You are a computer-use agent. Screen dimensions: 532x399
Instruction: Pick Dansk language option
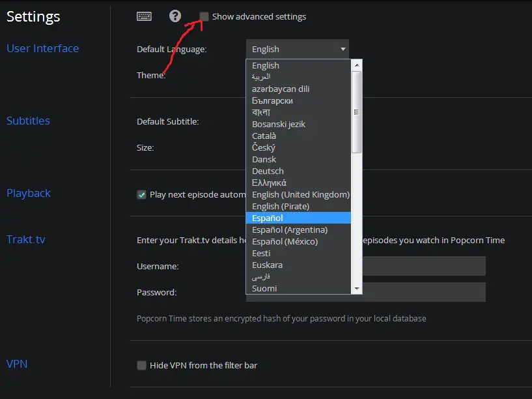coord(298,159)
